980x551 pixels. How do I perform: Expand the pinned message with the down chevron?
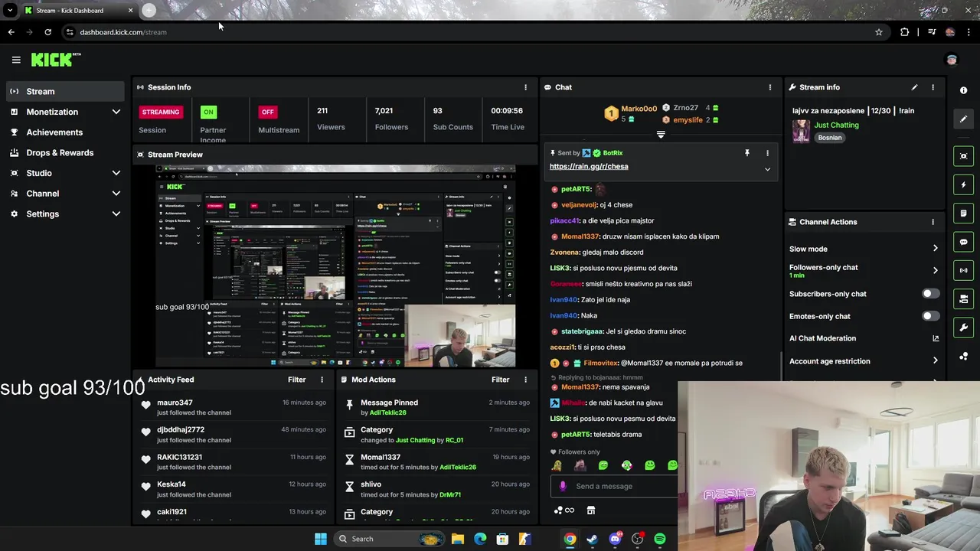[x=767, y=169]
